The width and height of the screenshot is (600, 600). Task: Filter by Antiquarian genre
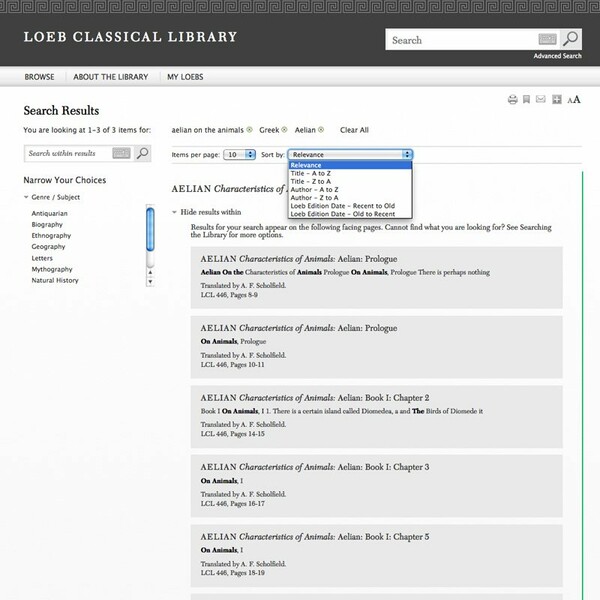(49, 214)
